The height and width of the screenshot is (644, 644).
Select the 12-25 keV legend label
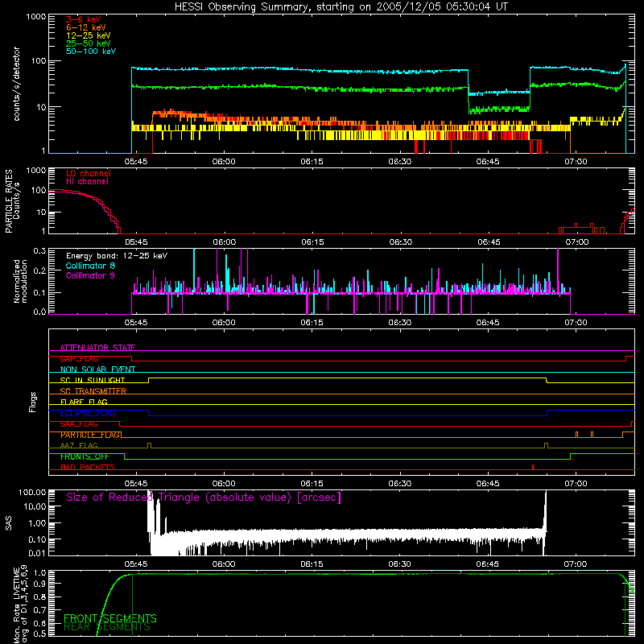(x=89, y=35)
